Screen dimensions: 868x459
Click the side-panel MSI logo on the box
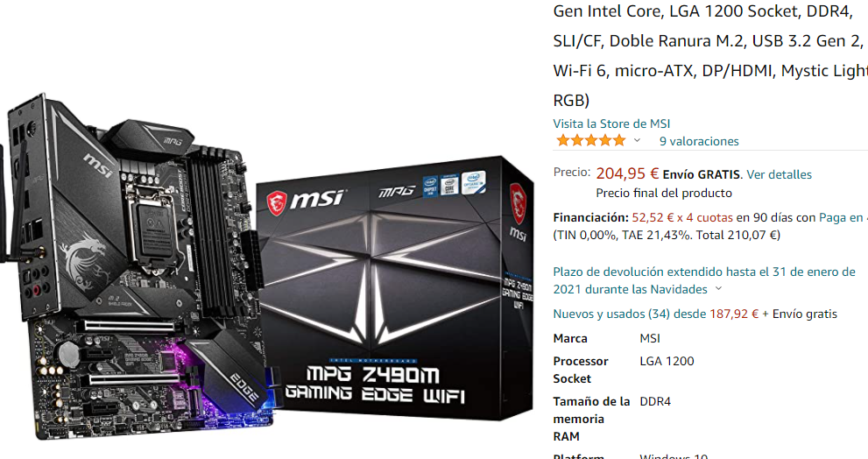tap(518, 235)
